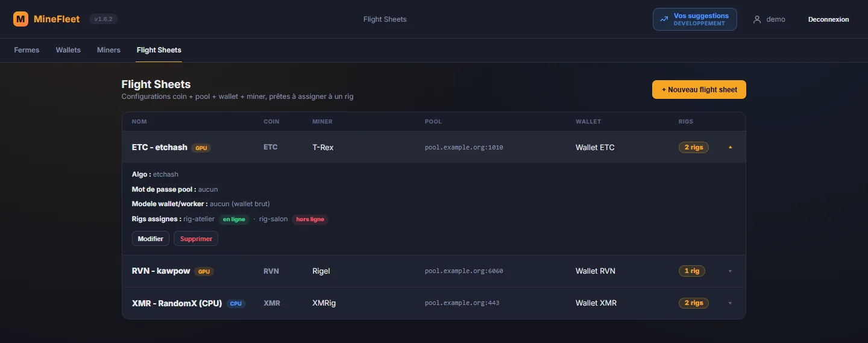This screenshot has width=868, height=343.
Task: Click the Wallet ETC cell
Action: click(595, 147)
